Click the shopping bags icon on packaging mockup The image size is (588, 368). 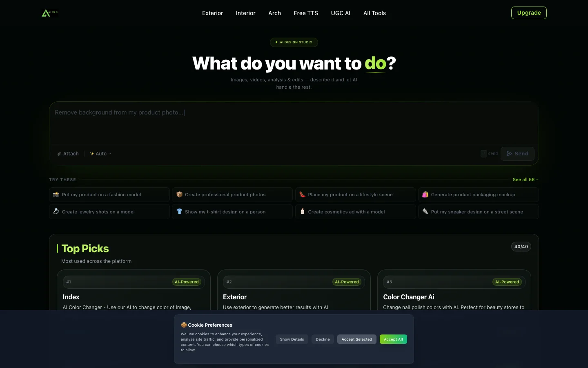point(425,195)
